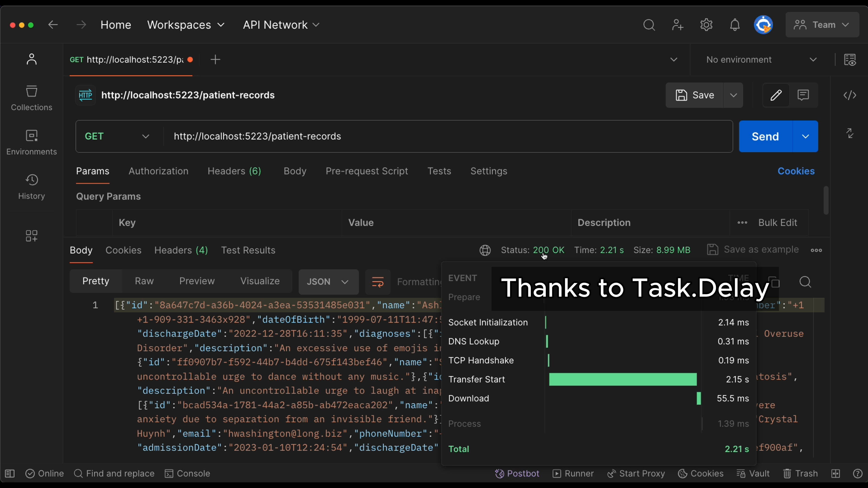Image resolution: width=868 pixels, height=488 pixels.
Task: Click the word wrap icon in response toolbar
Action: click(378, 282)
